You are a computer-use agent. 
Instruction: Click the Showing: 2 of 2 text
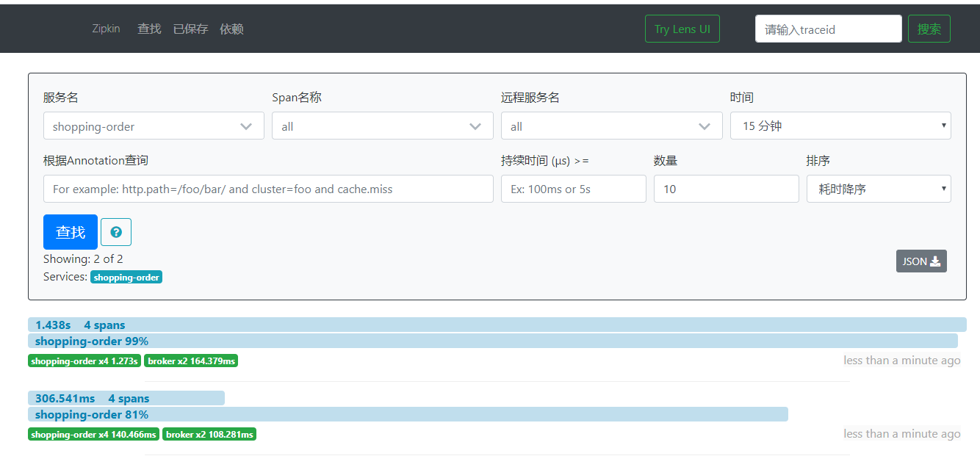(x=83, y=259)
